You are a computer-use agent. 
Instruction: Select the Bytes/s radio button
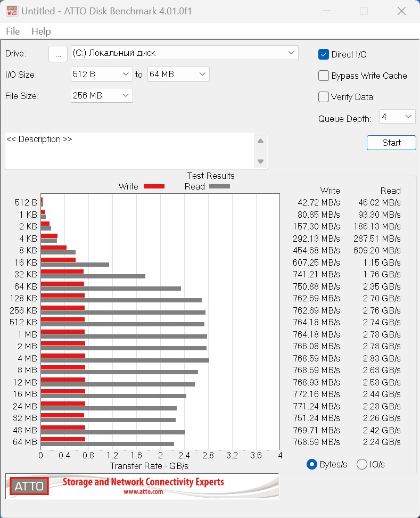coord(311,464)
